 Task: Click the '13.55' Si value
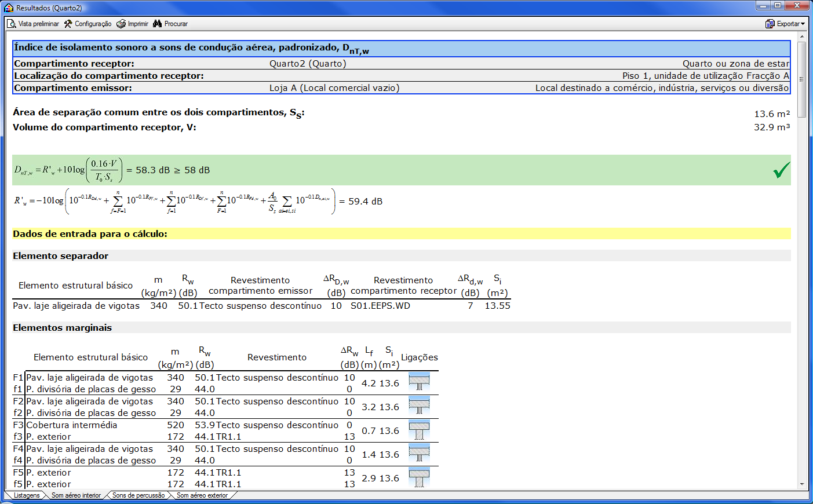(497, 306)
